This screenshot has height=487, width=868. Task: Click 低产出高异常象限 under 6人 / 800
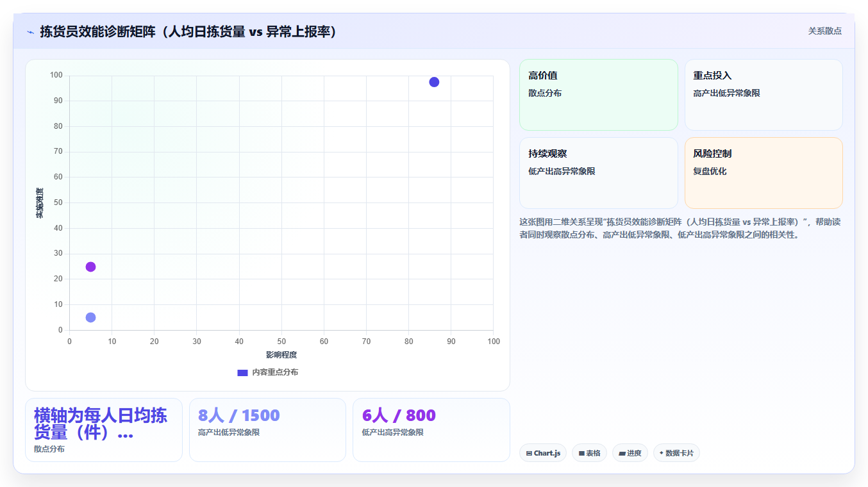(x=392, y=433)
